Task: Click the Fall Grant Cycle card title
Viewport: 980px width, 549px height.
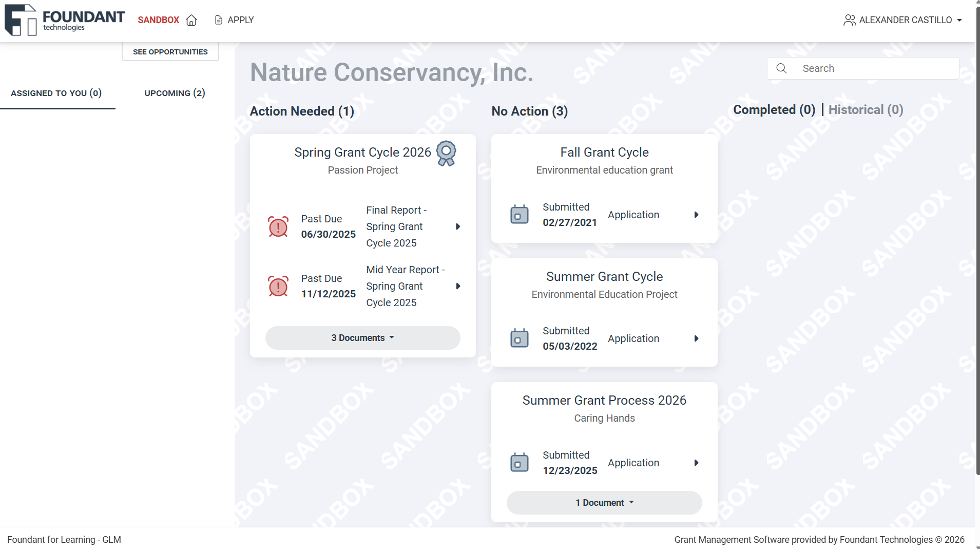Action: (x=604, y=153)
